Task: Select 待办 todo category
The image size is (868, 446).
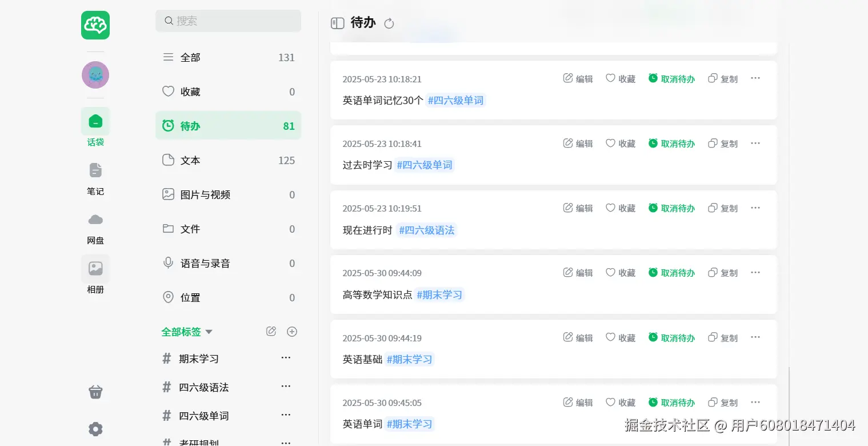Action: tap(228, 126)
